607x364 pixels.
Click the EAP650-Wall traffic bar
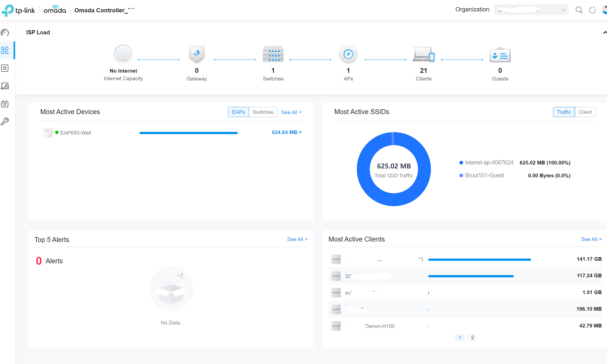(188, 133)
